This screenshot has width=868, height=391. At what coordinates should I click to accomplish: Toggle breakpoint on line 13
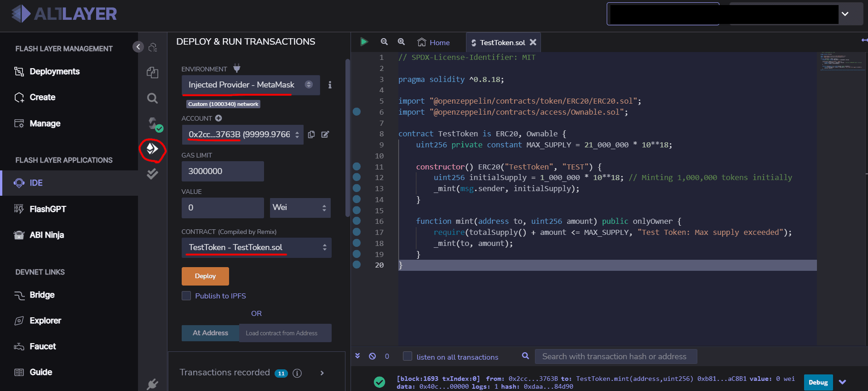coord(356,188)
